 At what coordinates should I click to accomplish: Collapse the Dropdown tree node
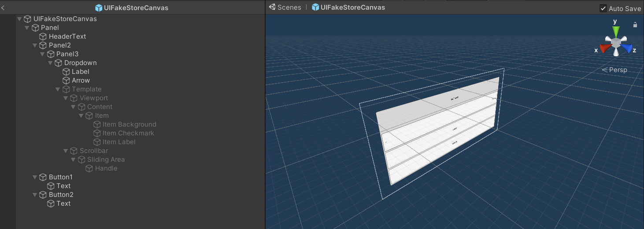pos(50,63)
